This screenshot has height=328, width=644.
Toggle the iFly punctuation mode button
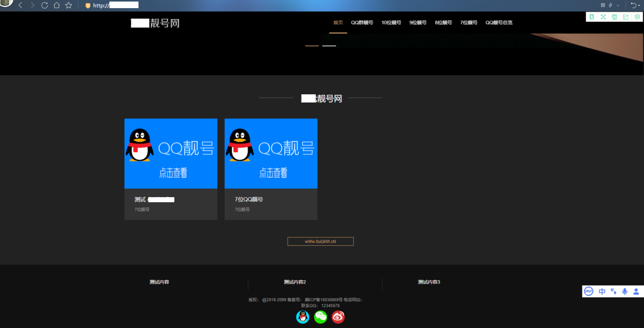[x=613, y=292]
